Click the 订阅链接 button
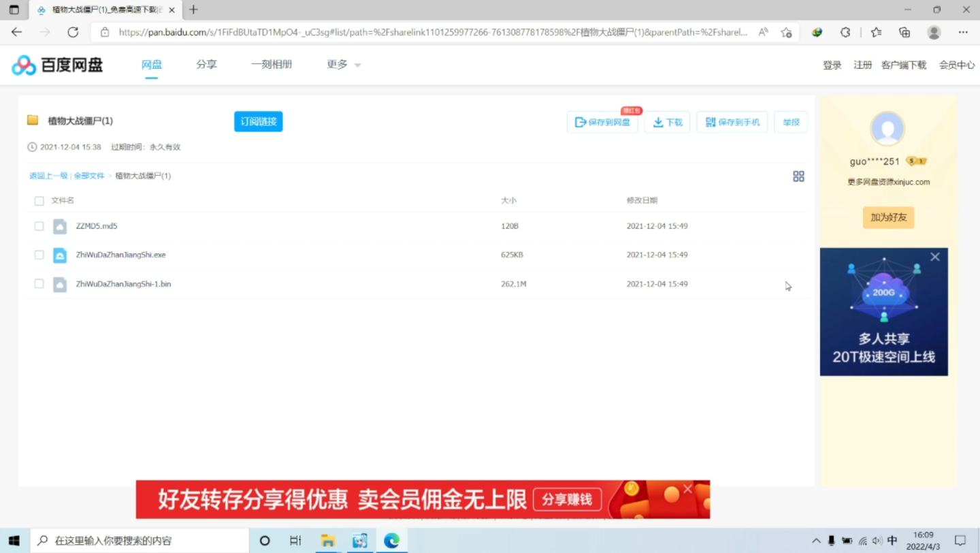The image size is (980, 553). (x=259, y=122)
